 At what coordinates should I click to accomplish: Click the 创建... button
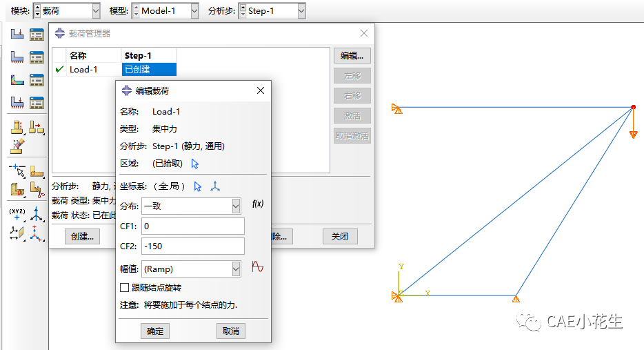(82, 237)
